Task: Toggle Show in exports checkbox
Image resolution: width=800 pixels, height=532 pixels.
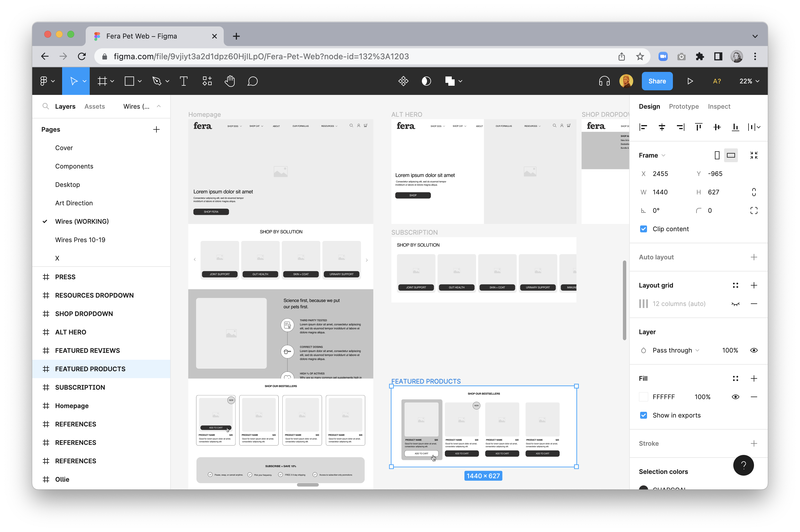Action: click(643, 415)
